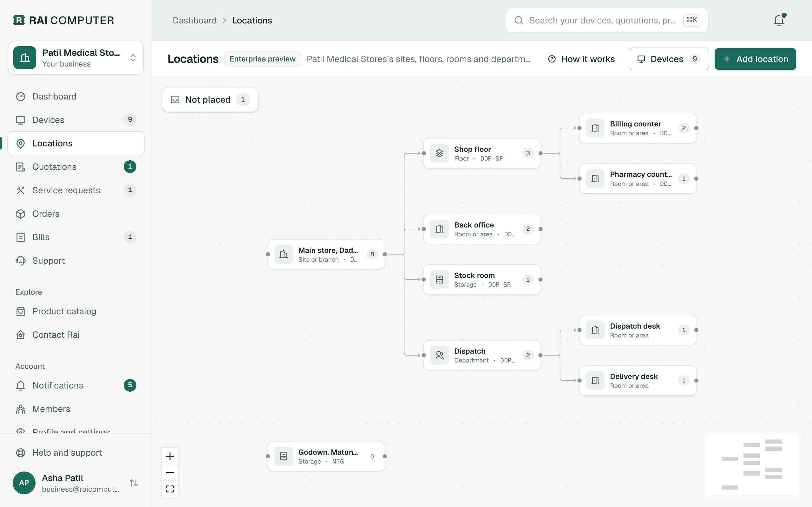
Task: Click the RAI Computer logo
Action: pyautogui.click(x=63, y=21)
